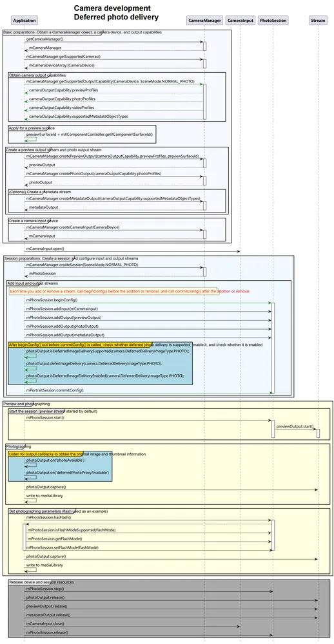
Task: Click previewOutput.start() message label
Action: pos(295,426)
